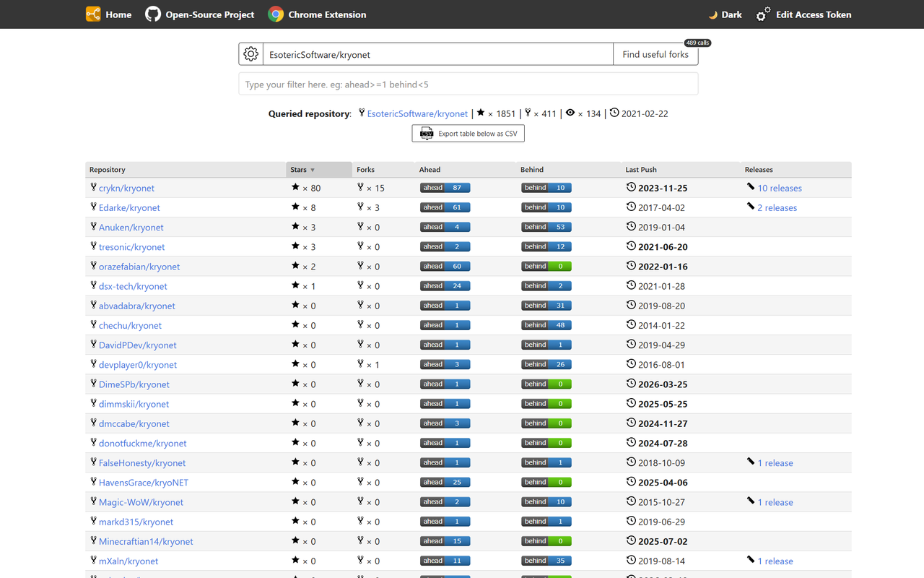Open the HavensGrace/kryoNET fork link
Image resolution: width=924 pixels, height=578 pixels.
(144, 483)
